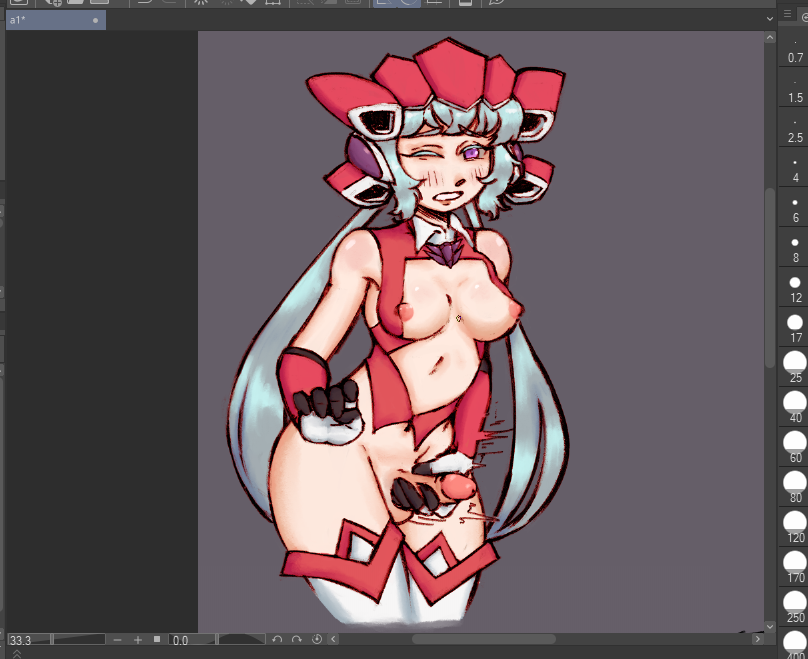808x659 pixels.
Task: Reset canvas rotation
Action: pyautogui.click(x=317, y=639)
